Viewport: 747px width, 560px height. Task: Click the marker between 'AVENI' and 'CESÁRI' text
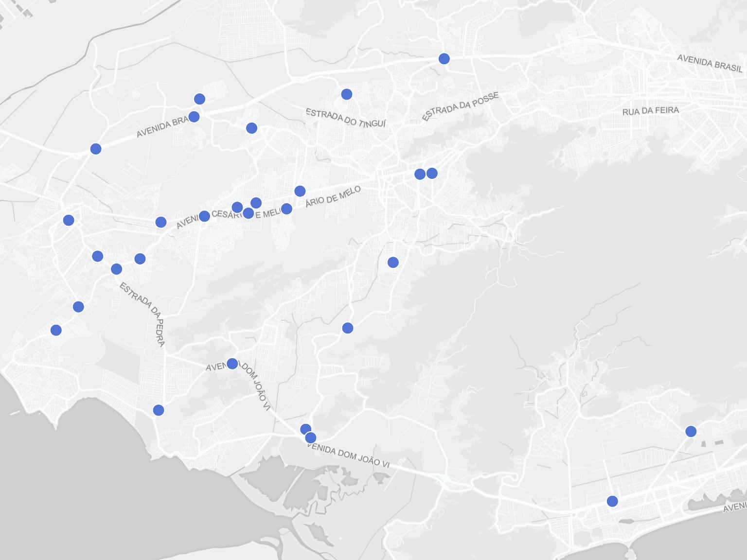[x=204, y=216]
